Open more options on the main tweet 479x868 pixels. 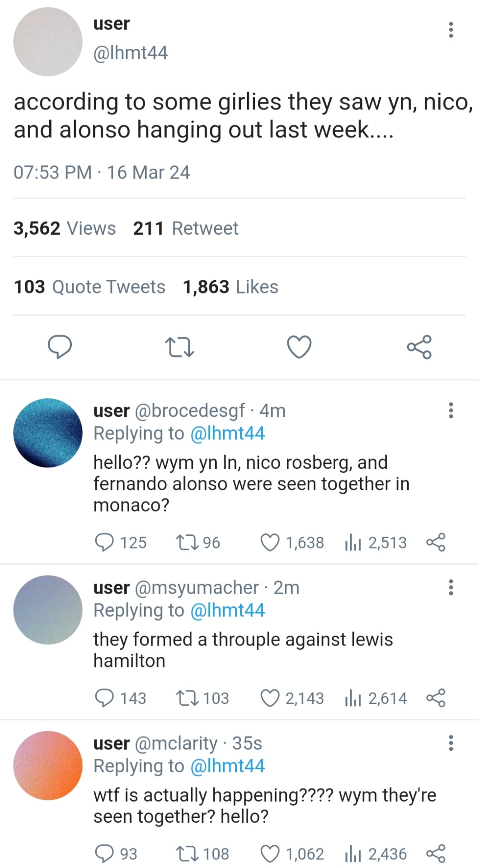tap(451, 29)
